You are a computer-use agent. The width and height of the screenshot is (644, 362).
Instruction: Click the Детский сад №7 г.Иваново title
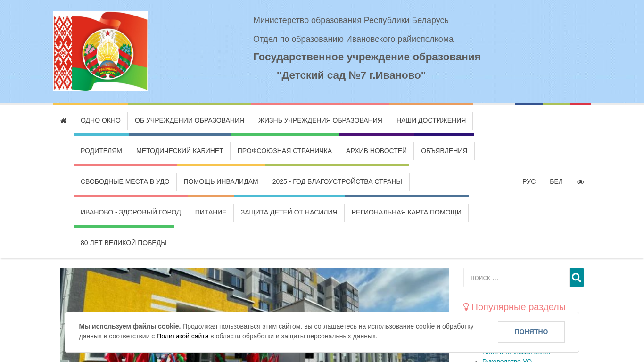coord(351,75)
